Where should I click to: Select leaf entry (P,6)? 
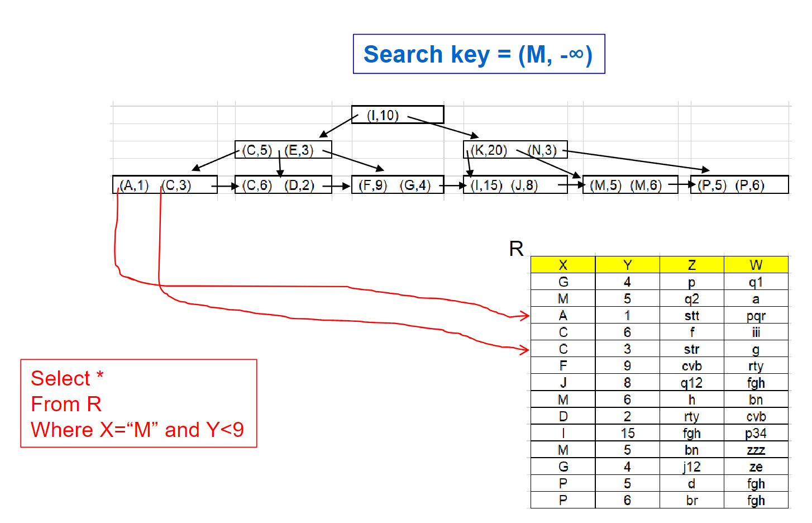(749, 186)
